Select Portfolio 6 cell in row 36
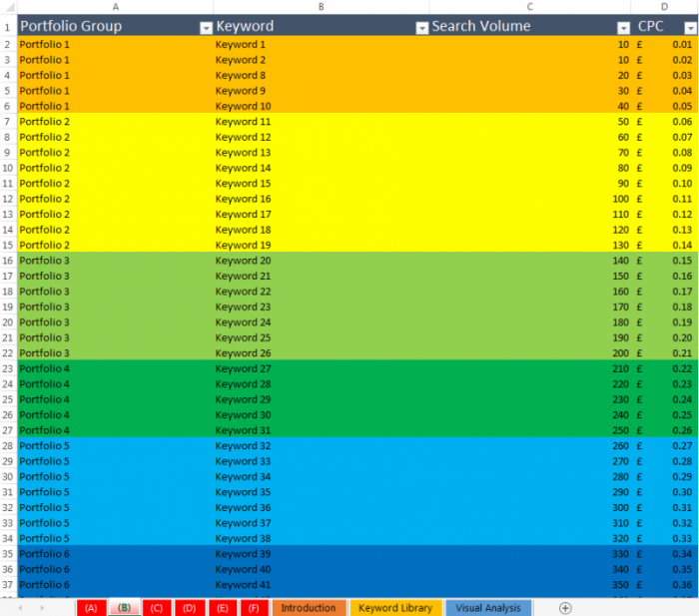 pyautogui.click(x=116, y=569)
